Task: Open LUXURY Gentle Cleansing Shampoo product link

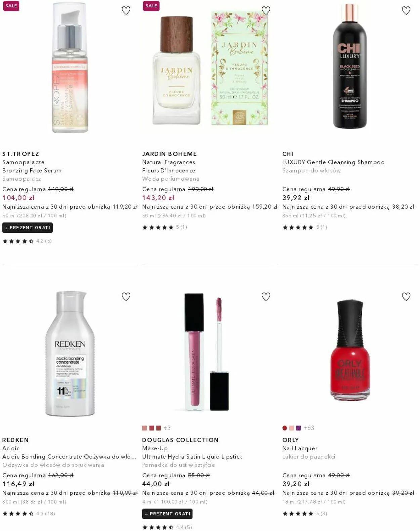Action: [x=333, y=162]
